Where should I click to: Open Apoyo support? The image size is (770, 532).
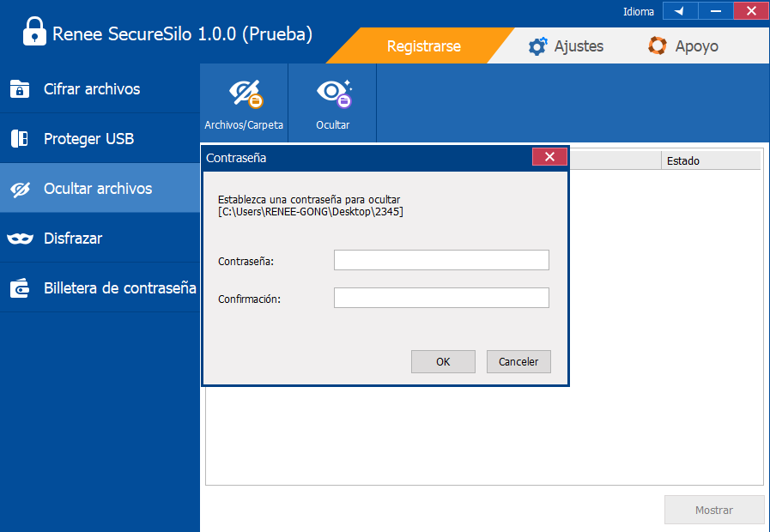click(x=682, y=46)
